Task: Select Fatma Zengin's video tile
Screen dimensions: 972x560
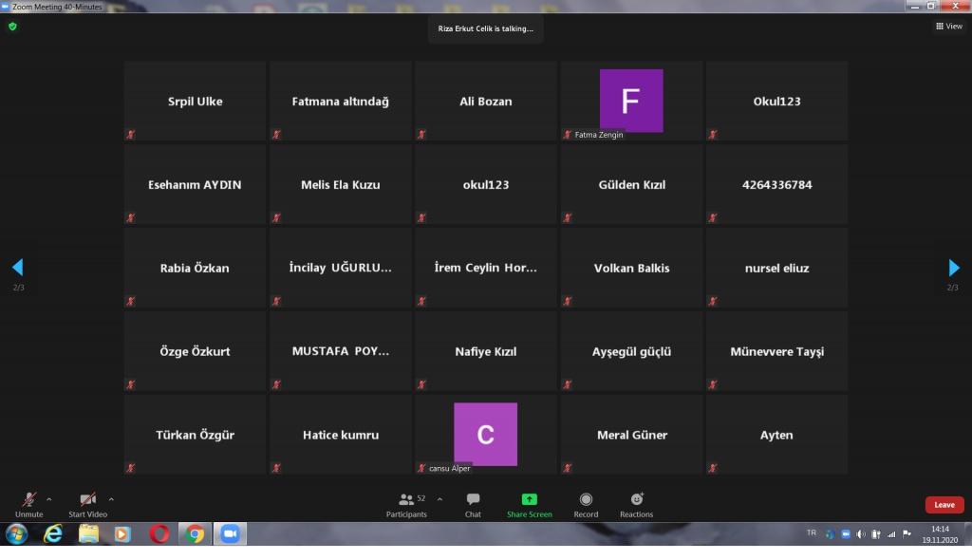Action: click(x=631, y=101)
